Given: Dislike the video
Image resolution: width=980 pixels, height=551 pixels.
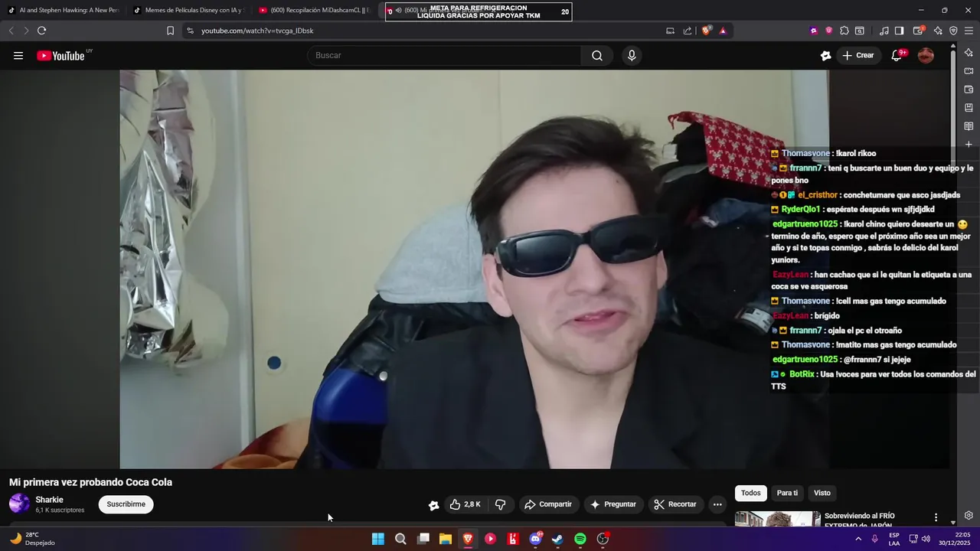Looking at the screenshot, I should pyautogui.click(x=501, y=504).
